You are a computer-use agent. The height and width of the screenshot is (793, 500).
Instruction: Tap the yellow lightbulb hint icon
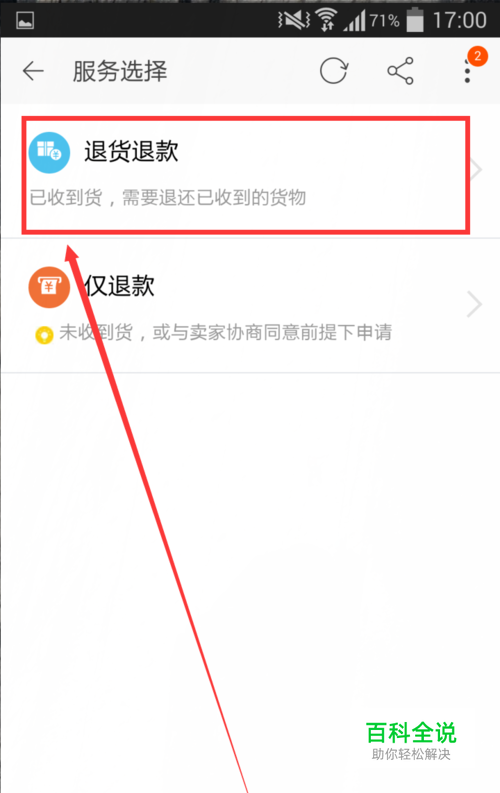point(44,335)
